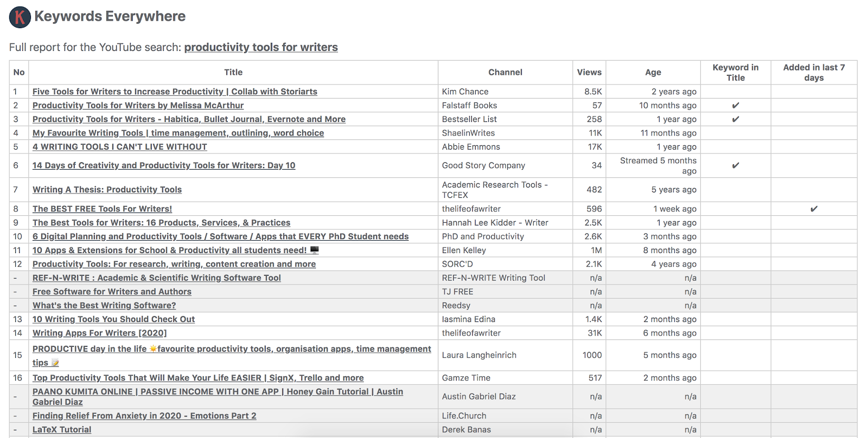Open 'Productivity Tools: For research, writing' link
The width and height of the screenshot is (868, 438).
click(x=174, y=264)
